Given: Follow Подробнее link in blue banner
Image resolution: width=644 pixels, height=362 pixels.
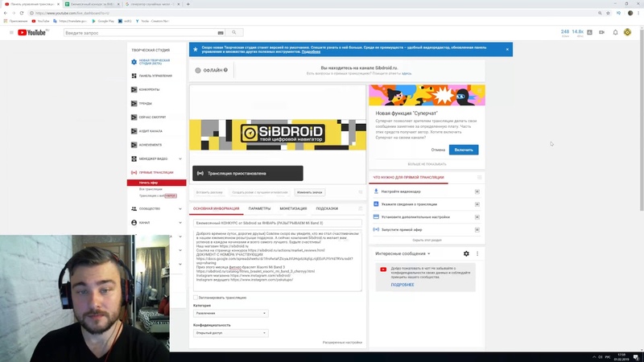Looking at the screenshot, I should 311,51.
